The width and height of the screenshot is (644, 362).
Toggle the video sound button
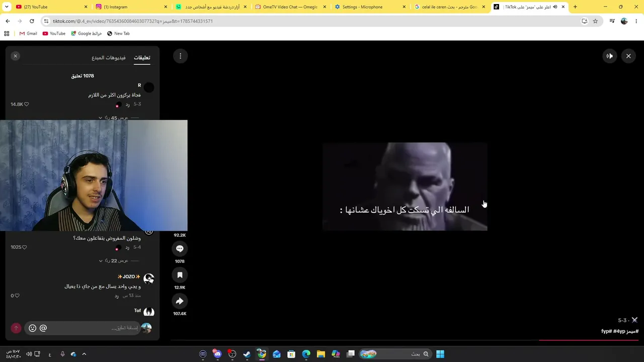point(610,56)
